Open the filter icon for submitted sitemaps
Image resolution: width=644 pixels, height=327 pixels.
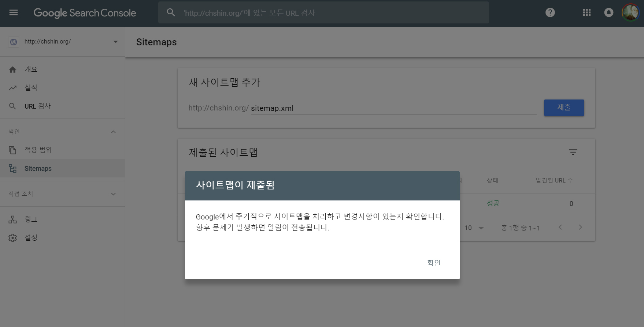click(x=573, y=152)
